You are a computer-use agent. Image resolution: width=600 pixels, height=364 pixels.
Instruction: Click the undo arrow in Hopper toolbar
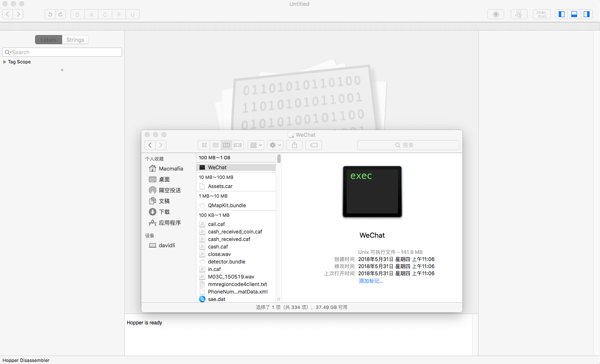pos(50,14)
